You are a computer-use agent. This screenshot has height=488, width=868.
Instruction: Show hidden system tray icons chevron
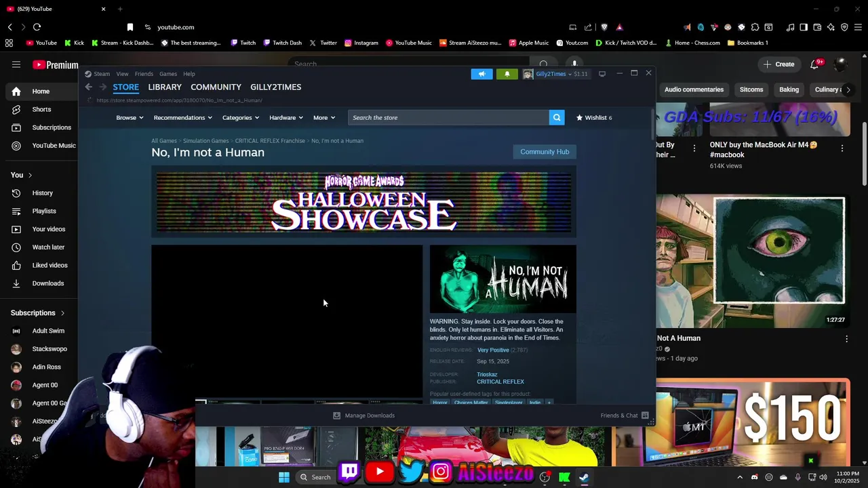740,477
